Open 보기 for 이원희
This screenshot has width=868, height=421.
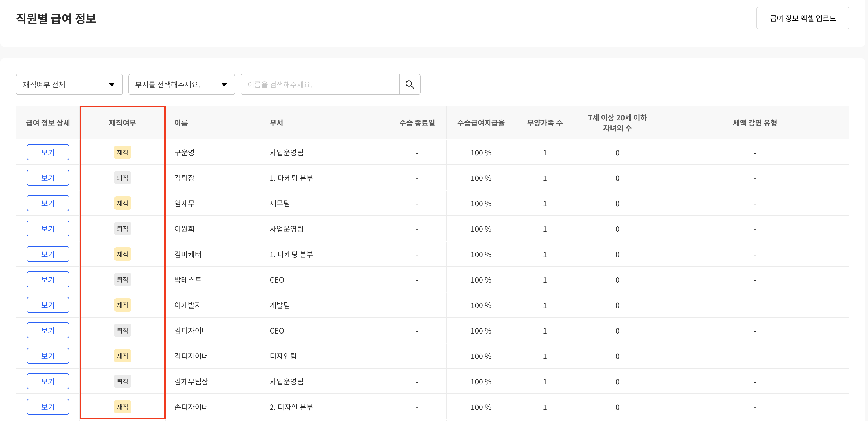point(48,229)
